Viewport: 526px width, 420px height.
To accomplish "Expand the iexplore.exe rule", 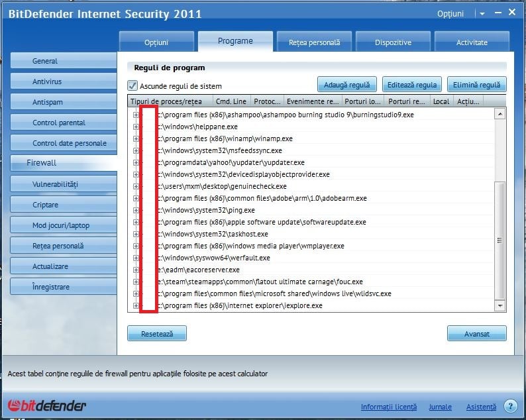I will pyautogui.click(x=136, y=305).
